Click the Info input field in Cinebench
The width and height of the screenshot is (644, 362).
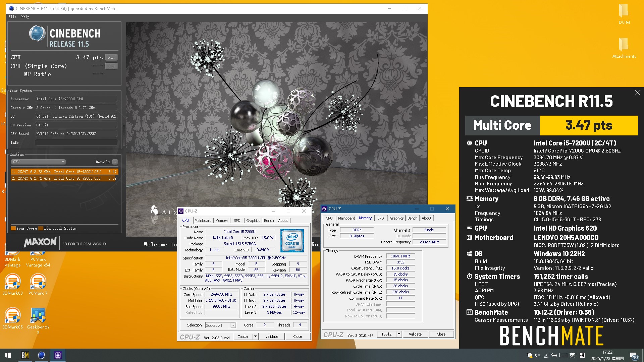tap(76, 142)
